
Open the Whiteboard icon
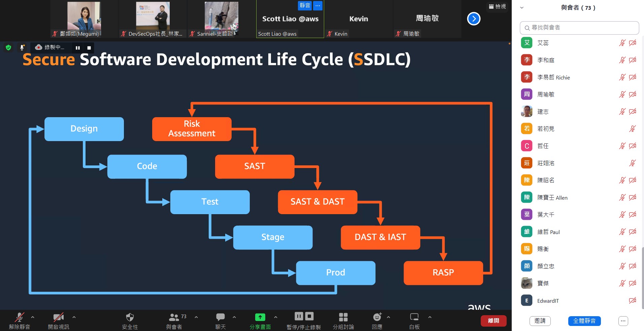[x=414, y=317]
